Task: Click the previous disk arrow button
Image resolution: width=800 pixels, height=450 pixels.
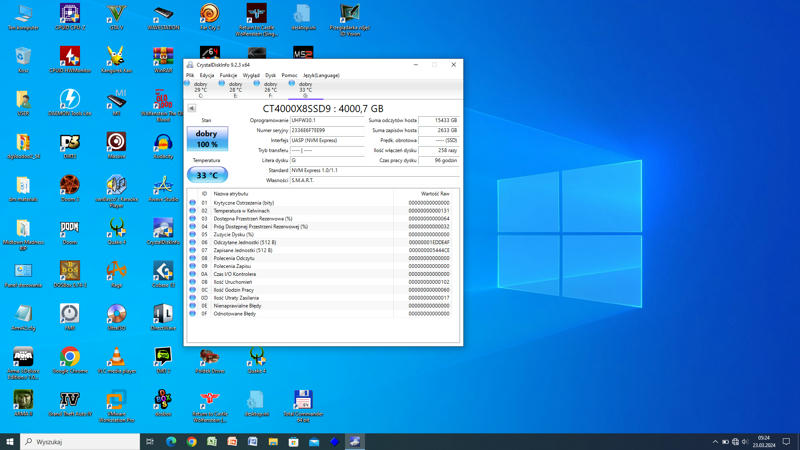Action: (191, 108)
